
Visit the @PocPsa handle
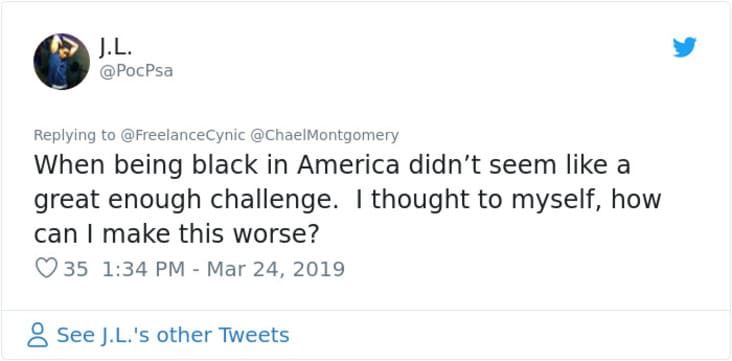(136, 71)
